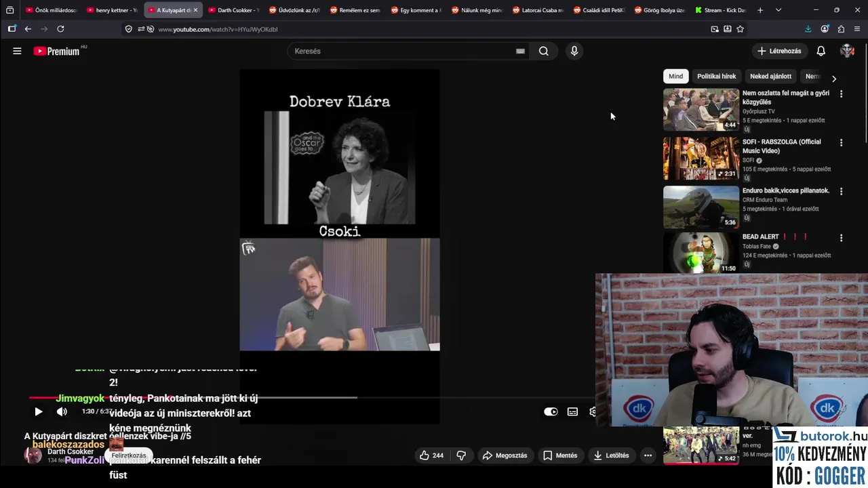Click the magnifier search button
This screenshot has width=868, height=488.
click(x=544, y=51)
